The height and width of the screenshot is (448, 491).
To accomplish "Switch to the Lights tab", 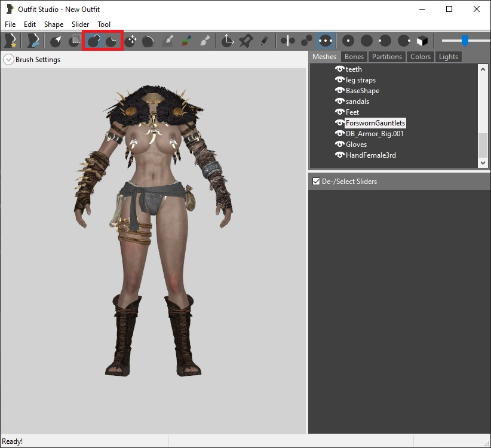I will click(x=449, y=57).
